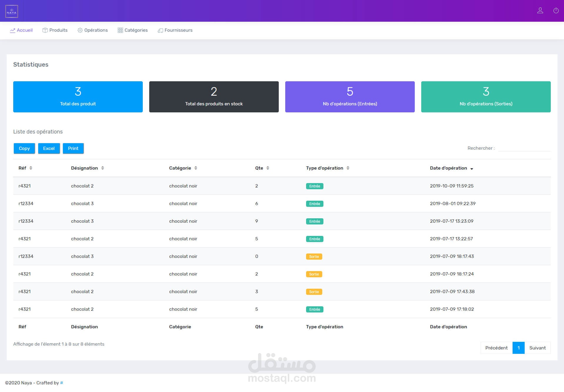The width and height of the screenshot is (564, 392).
Task: Open the Opérations section from the navbar
Action: coord(95,30)
